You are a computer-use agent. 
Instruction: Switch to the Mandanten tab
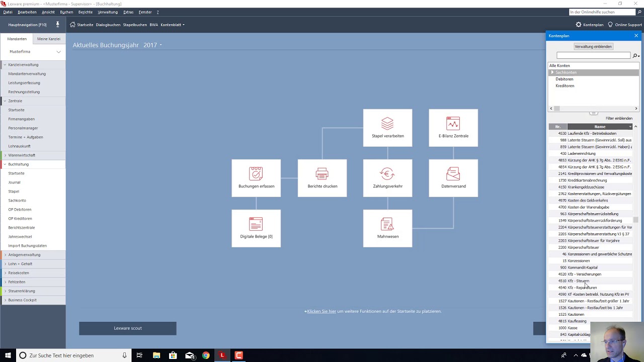click(x=17, y=39)
